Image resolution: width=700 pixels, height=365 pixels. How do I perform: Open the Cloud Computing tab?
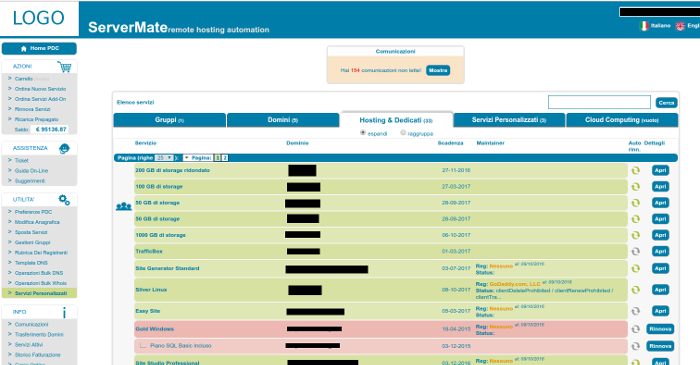(622, 120)
